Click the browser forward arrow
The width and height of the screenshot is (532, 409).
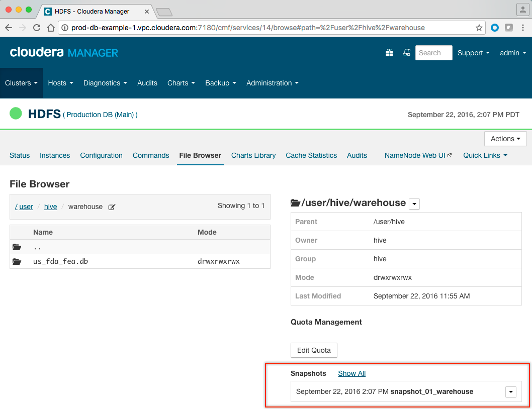(x=23, y=28)
